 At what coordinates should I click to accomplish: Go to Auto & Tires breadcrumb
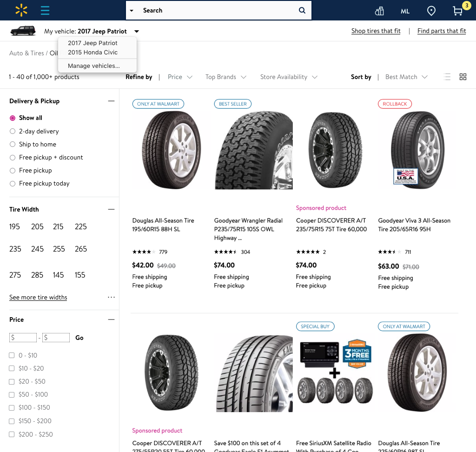(26, 53)
